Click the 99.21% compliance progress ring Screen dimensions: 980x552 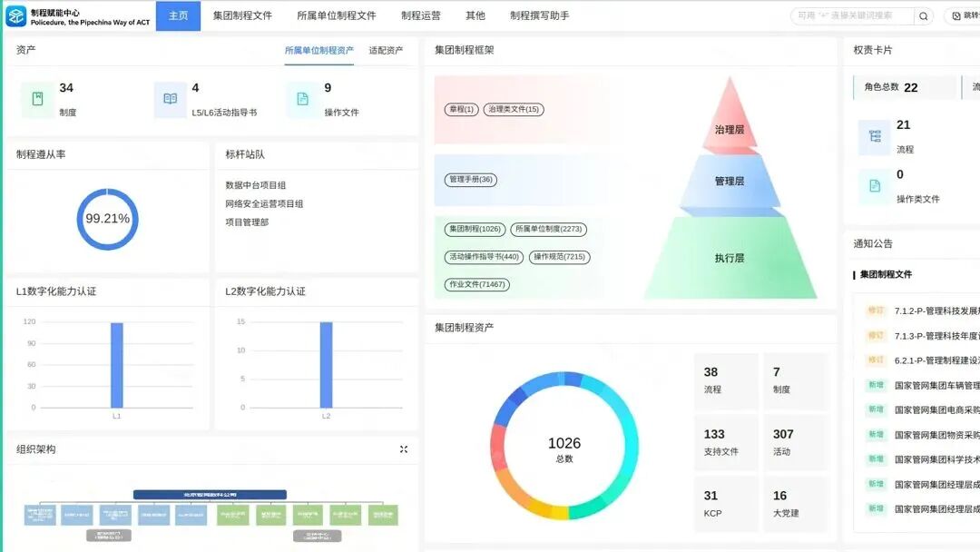107,219
